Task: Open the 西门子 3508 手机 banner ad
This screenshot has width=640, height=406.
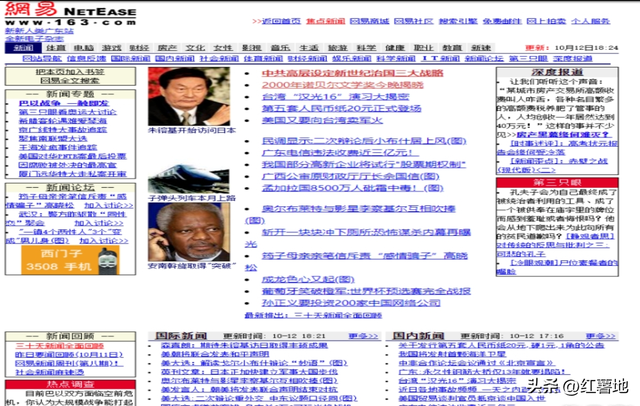Action: pos(70,260)
